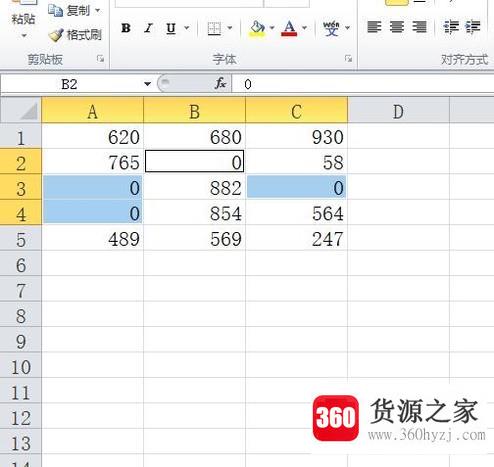Click the Format Painter (格式刷) button

pos(75,35)
